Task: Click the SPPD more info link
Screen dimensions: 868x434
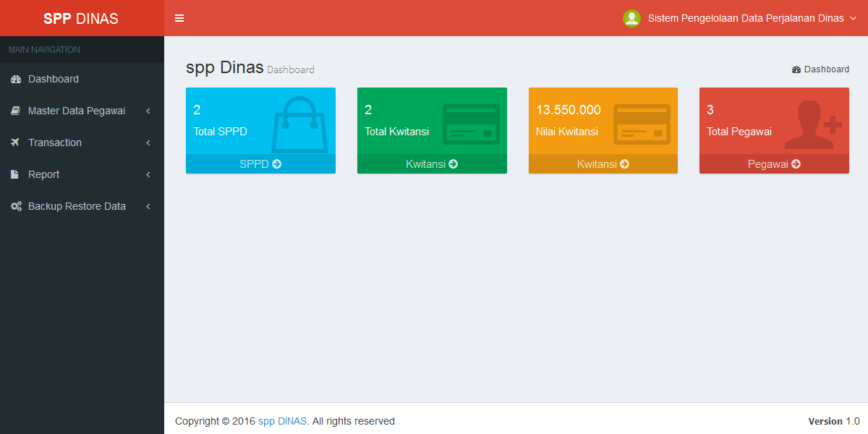Action: coord(260,163)
